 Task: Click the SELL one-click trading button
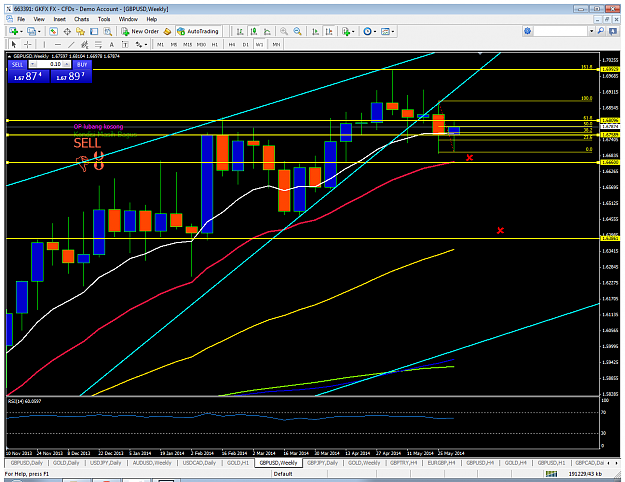(18, 64)
